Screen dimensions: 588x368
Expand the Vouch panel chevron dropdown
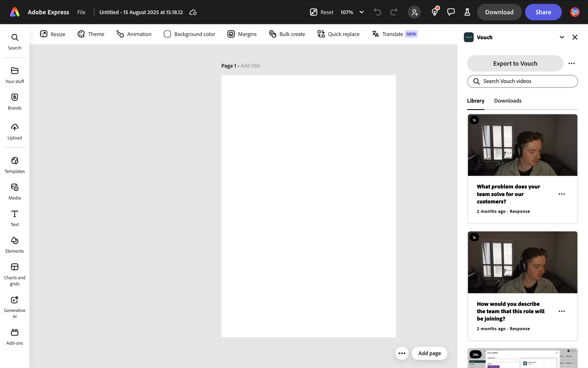coord(562,37)
